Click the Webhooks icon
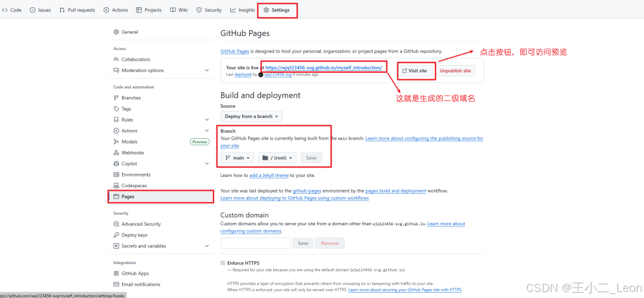 [116, 153]
